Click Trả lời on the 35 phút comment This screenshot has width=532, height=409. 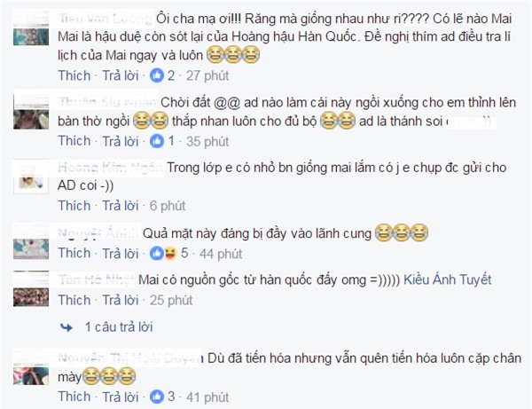pos(121,141)
